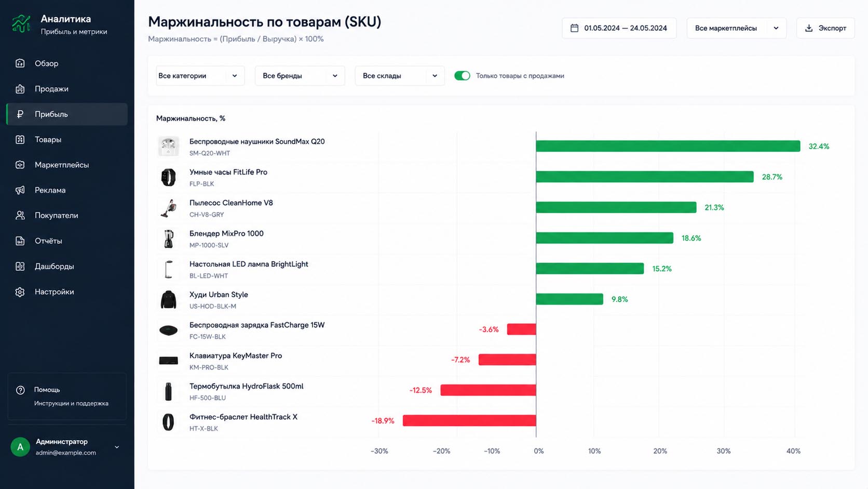
Task: Click product name Клавиатура KeyMaster Pro
Action: coord(236,355)
